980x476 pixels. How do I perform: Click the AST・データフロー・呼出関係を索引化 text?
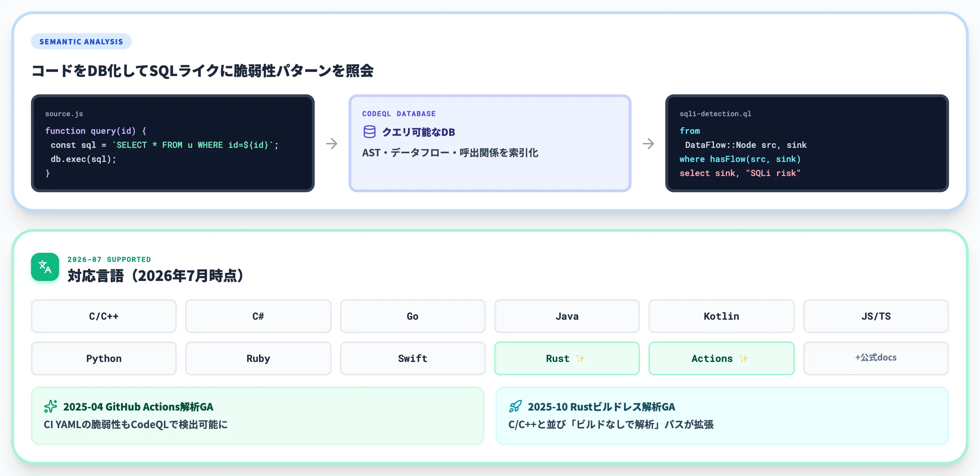point(450,152)
